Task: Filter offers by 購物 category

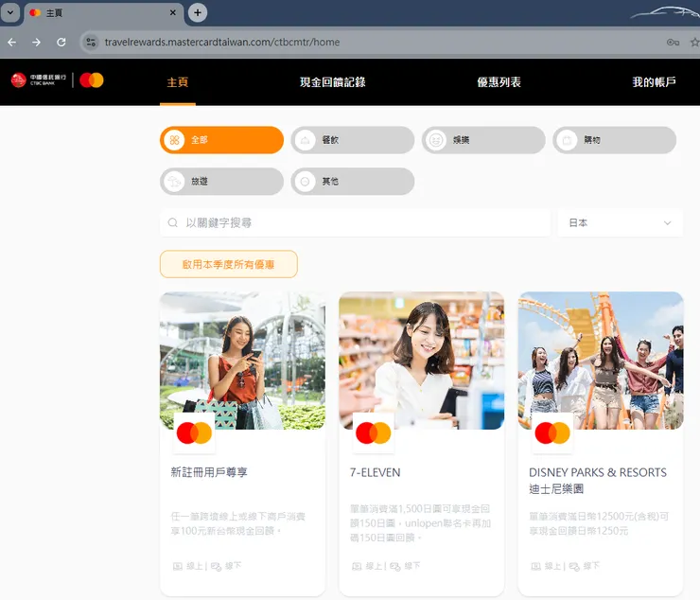Action: (614, 140)
